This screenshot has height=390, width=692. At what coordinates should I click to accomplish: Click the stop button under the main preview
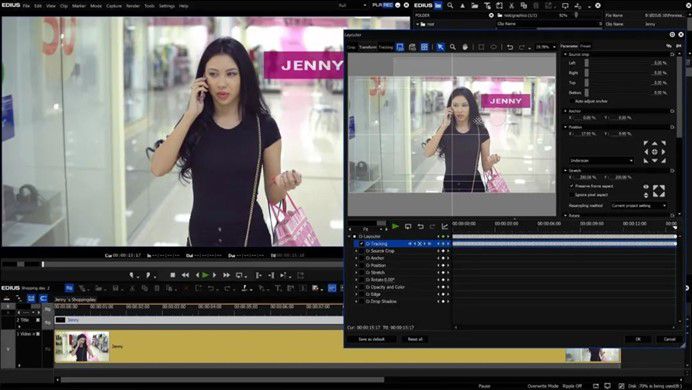[173, 275]
